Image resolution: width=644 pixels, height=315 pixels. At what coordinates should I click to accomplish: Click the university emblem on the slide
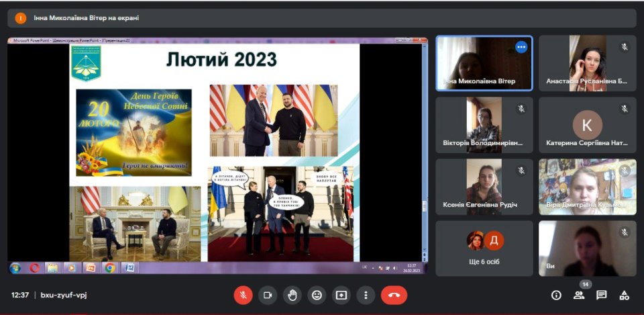[x=86, y=63]
